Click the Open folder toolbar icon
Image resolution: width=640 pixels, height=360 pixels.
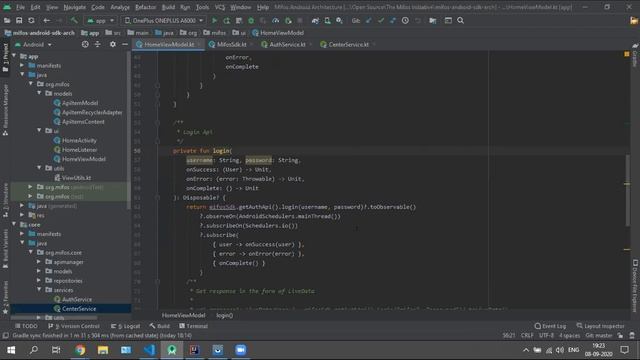point(7,20)
